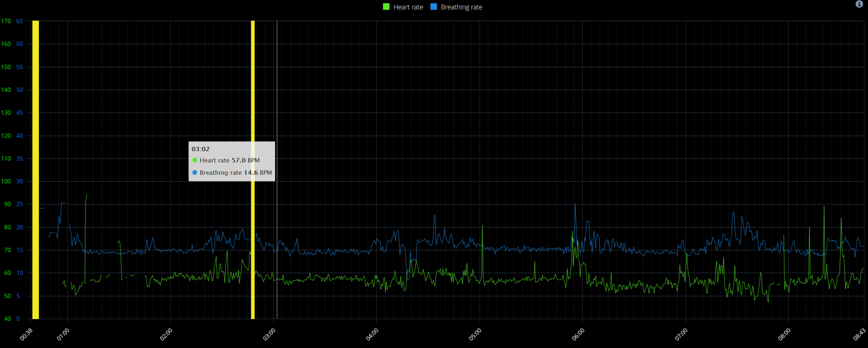The height and width of the screenshot is (348, 868).
Task: Click the 65 breathing rate axis value
Action: pos(19,21)
